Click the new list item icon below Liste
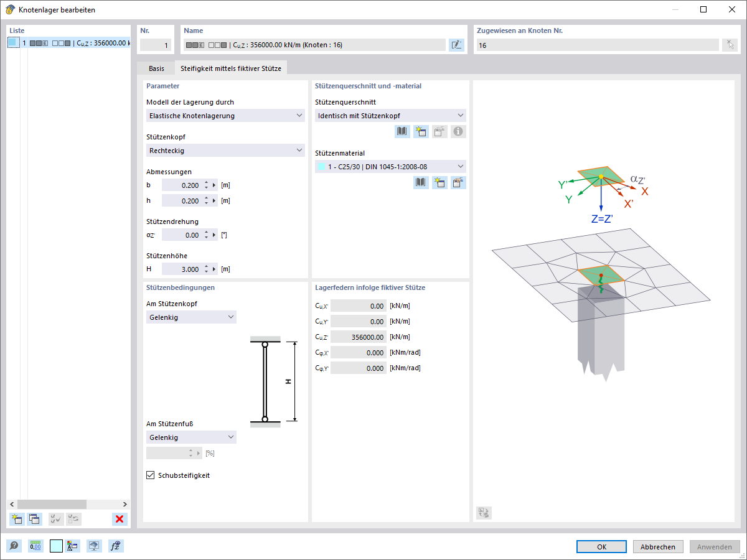The width and height of the screenshot is (747, 560). point(17,519)
